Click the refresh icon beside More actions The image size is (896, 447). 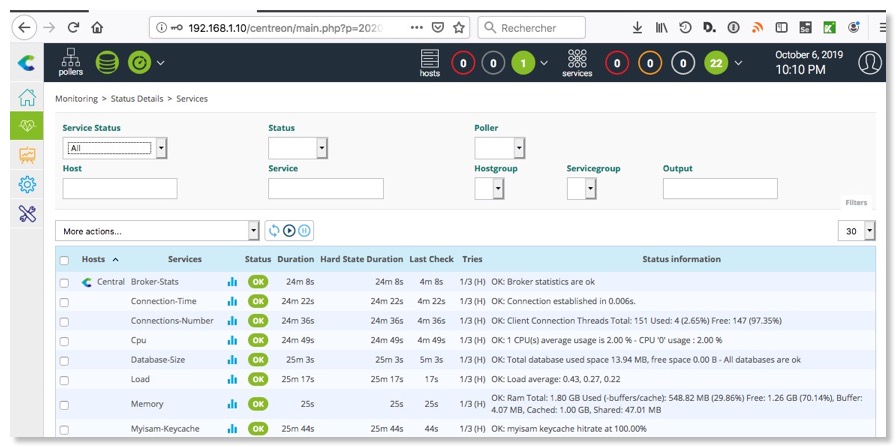[274, 231]
